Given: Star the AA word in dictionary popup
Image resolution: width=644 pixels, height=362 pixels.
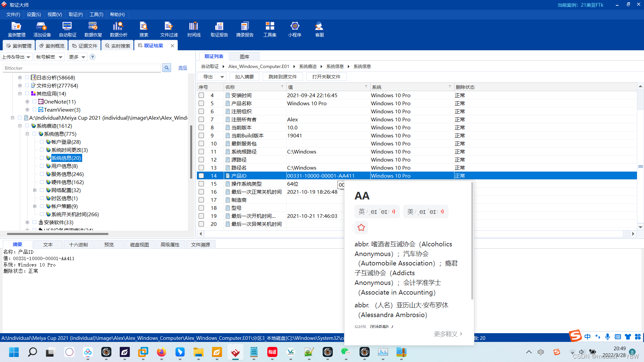Looking at the screenshot, I should 361,228.
